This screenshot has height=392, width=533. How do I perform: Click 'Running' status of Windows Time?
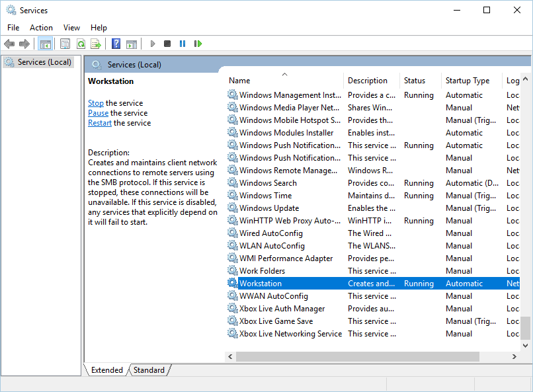tap(419, 195)
